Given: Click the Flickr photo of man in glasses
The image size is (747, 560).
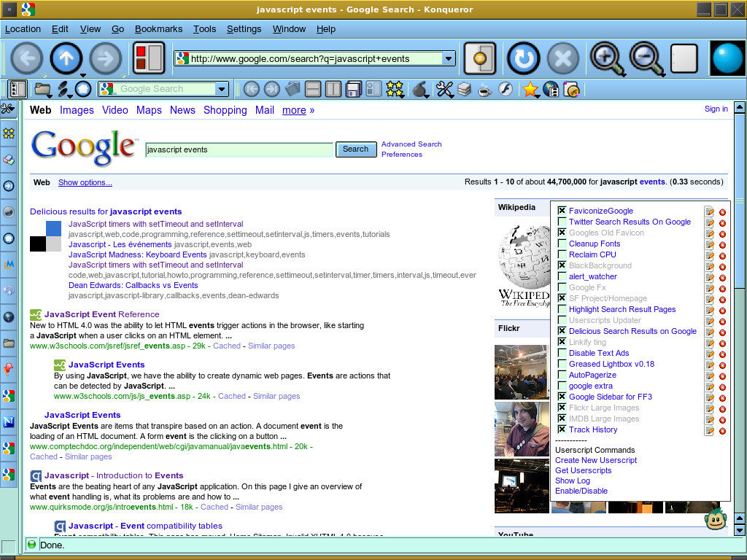Looking at the screenshot, I should point(521,429).
